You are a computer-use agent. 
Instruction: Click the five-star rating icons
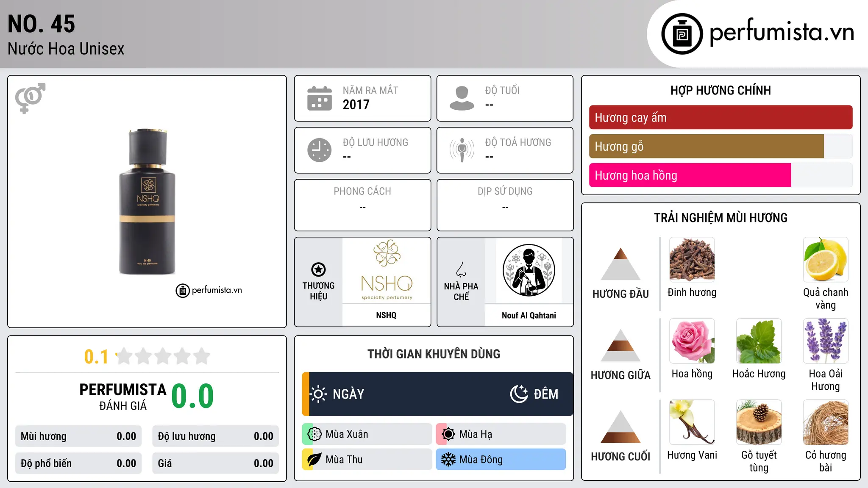point(163,356)
